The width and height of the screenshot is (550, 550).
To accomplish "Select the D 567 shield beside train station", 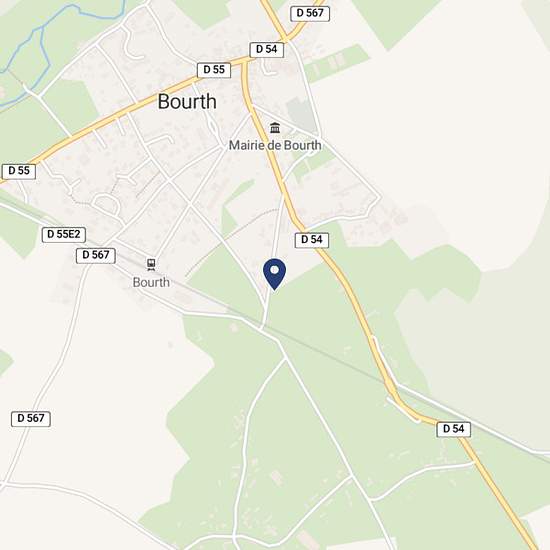I will pos(96,255).
